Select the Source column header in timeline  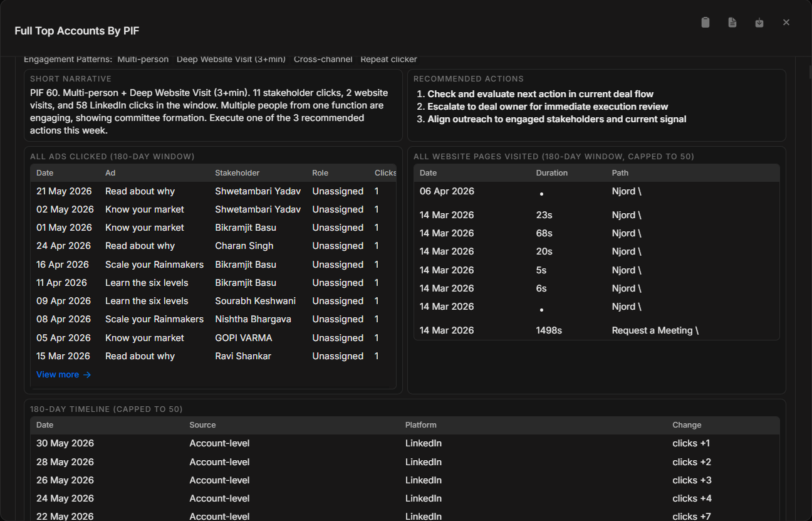(x=203, y=425)
